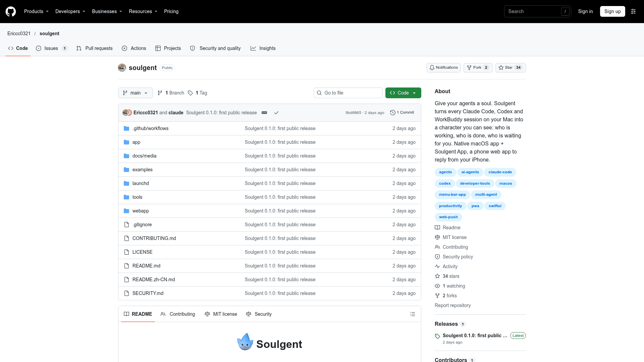644x362 pixels.
Task: Open the README outline list icon
Action: [413, 314]
